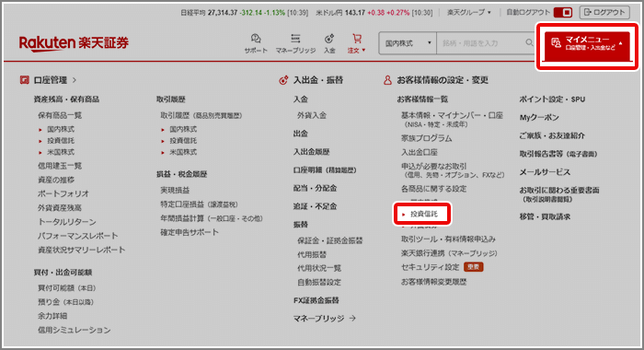Open 資産の推移
The height and width of the screenshot is (350, 644).
56,180
